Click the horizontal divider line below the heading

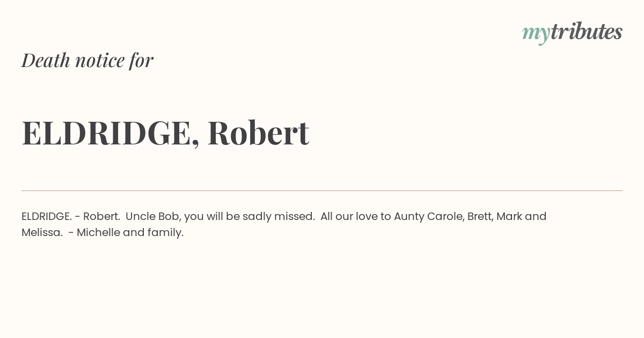322,190
